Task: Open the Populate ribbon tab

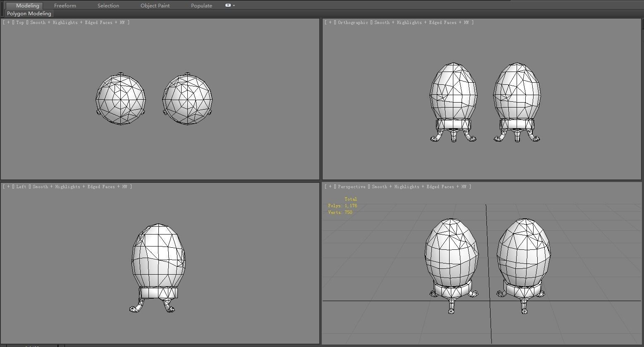Action: point(201,5)
